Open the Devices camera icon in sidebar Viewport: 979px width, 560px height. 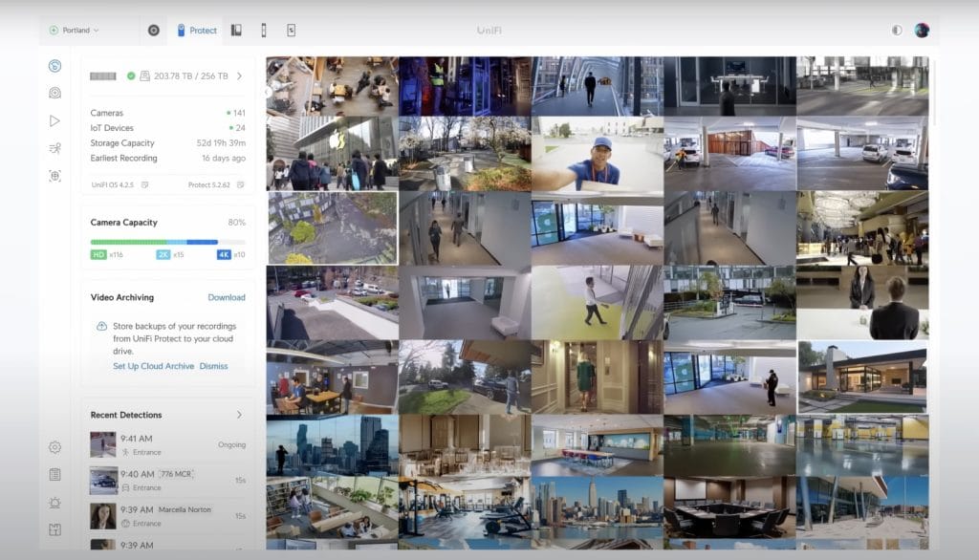pos(55,93)
